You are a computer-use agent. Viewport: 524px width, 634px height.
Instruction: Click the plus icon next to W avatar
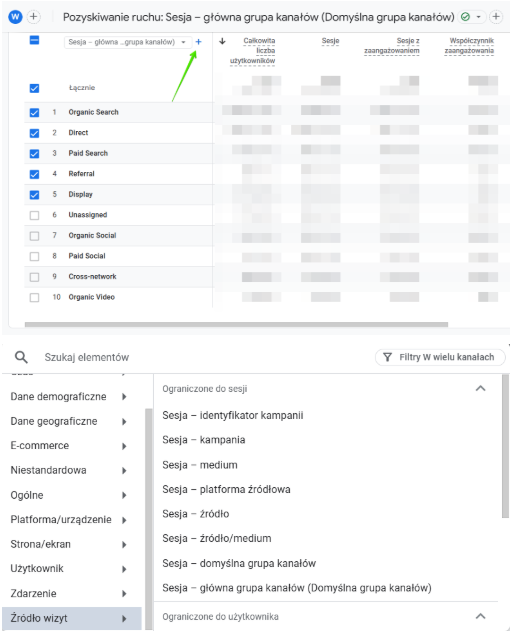pos(34,17)
